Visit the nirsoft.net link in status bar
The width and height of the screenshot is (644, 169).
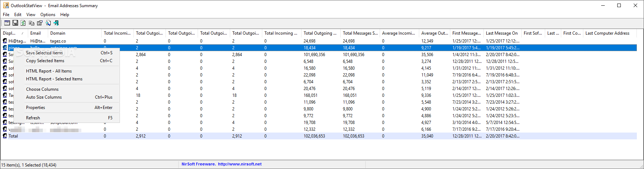coord(240,164)
